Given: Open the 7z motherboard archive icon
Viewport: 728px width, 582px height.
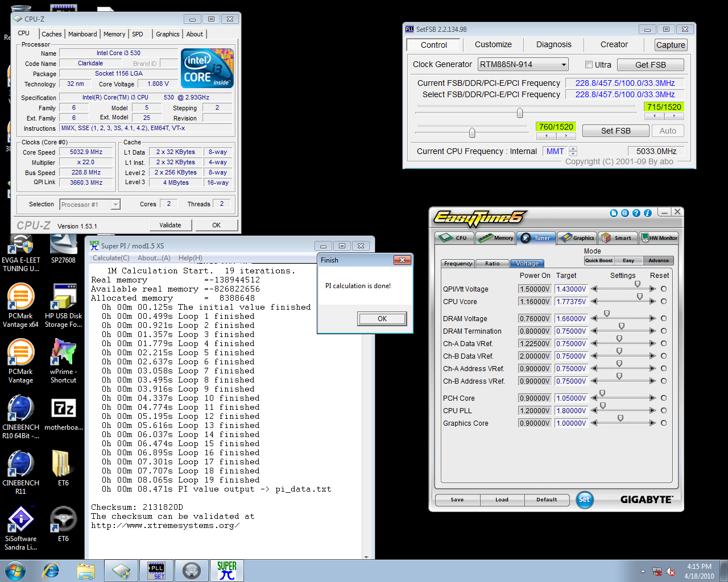Looking at the screenshot, I should point(63,414).
